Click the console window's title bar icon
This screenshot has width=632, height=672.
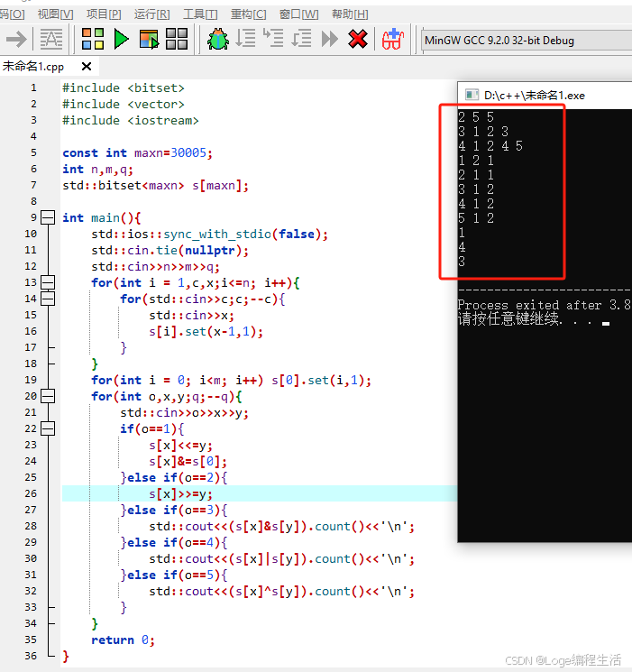[472, 95]
